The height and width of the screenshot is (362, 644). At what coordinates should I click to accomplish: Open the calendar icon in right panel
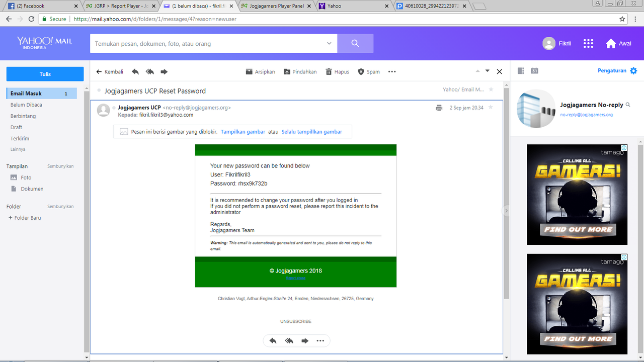pyautogui.click(x=534, y=71)
